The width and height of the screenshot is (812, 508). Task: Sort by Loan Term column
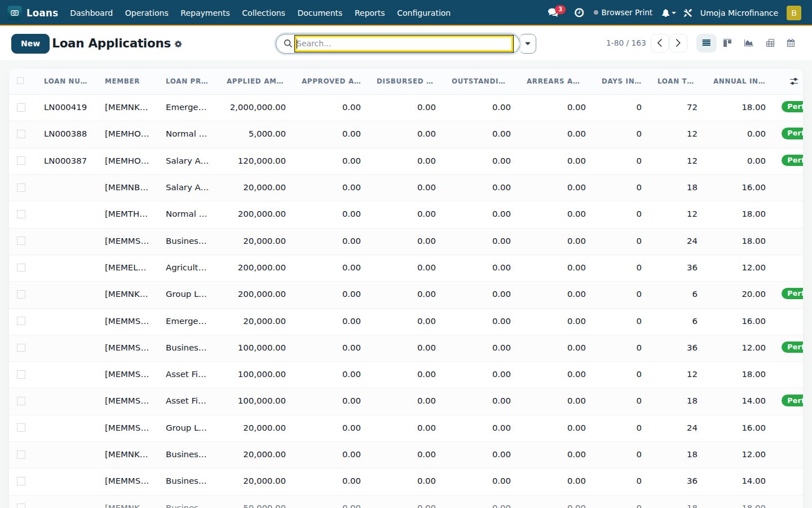pos(676,81)
